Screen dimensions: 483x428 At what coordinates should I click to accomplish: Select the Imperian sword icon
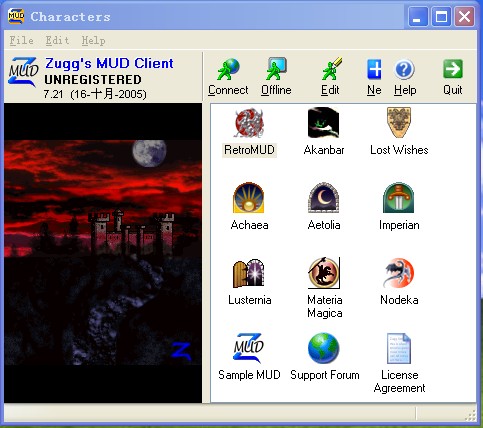point(399,198)
